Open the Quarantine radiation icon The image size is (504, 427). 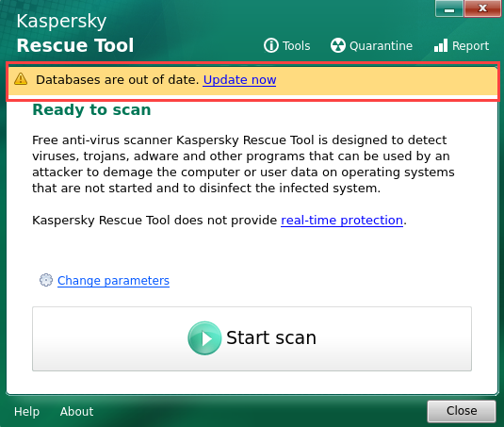(338, 45)
